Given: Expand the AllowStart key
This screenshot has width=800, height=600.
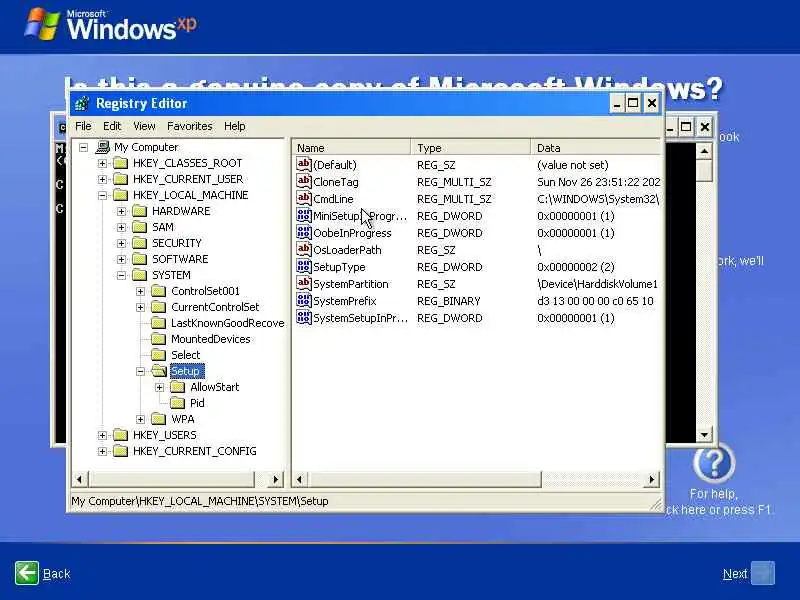Looking at the screenshot, I should pyautogui.click(x=160, y=387).
